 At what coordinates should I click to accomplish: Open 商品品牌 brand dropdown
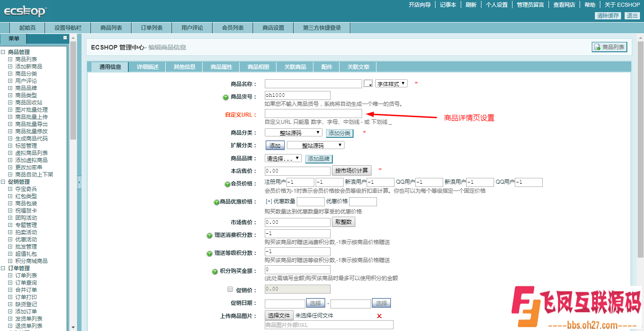click(x=283, y=159)
